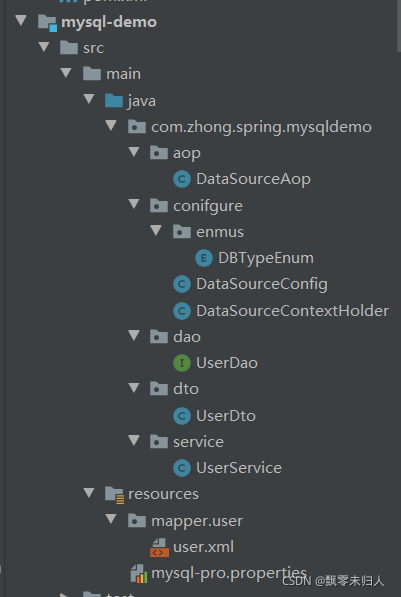Collapse the mapper.user folder arrow
This screenshot has width=401, height=597.
[111, 519]
